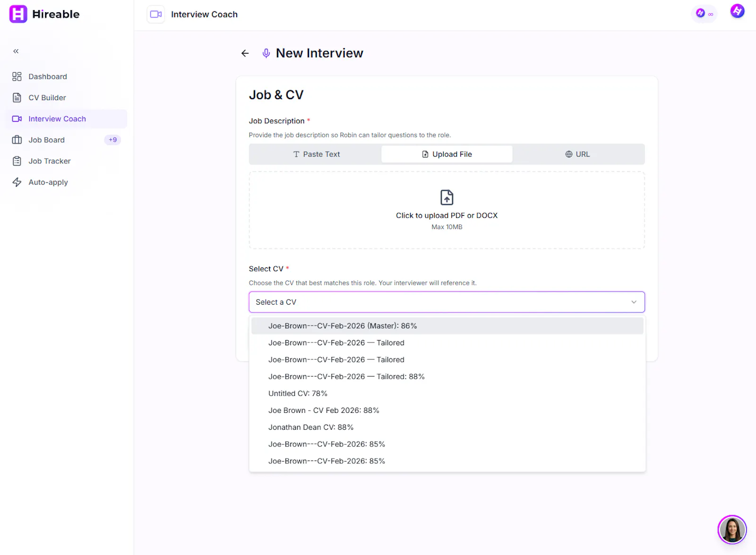The image size is (756, 555).
Task: Click the back arrow beside New Interview
Action: (245, 53)
